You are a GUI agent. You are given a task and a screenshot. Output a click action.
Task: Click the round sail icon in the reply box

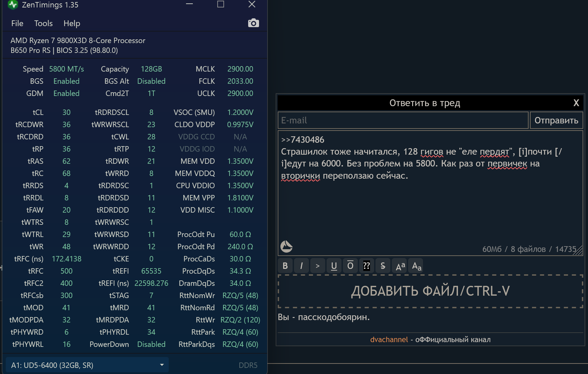pyautogui.click(x=287, y=247)
